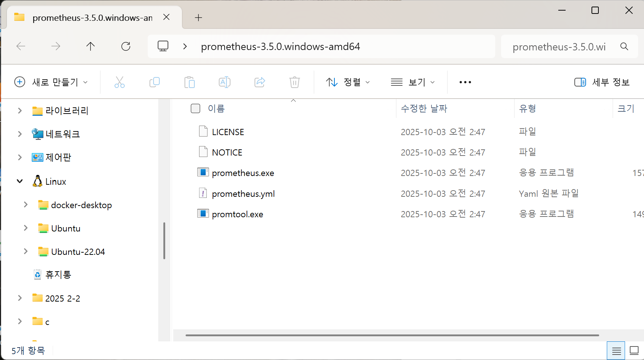
Task: Toggle the 세부 정보 details pane
Action: coord(602,82)
